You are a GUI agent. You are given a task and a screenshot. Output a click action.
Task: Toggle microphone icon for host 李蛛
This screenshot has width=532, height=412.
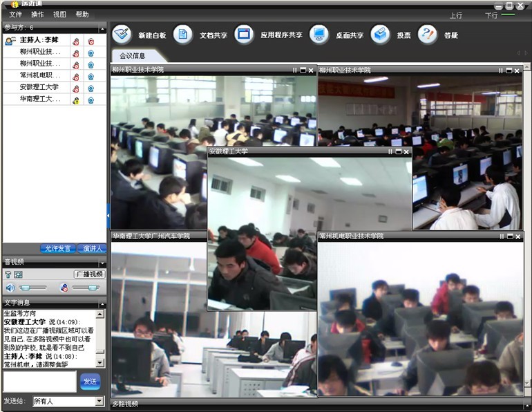76,41
